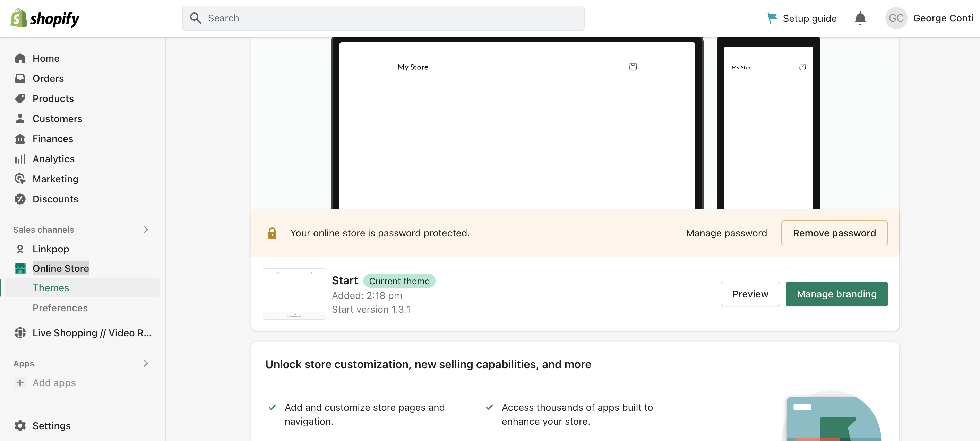Click the Start theme thumbnail
The height and width of the screenshot is (441, 980).
coord(294,294)
